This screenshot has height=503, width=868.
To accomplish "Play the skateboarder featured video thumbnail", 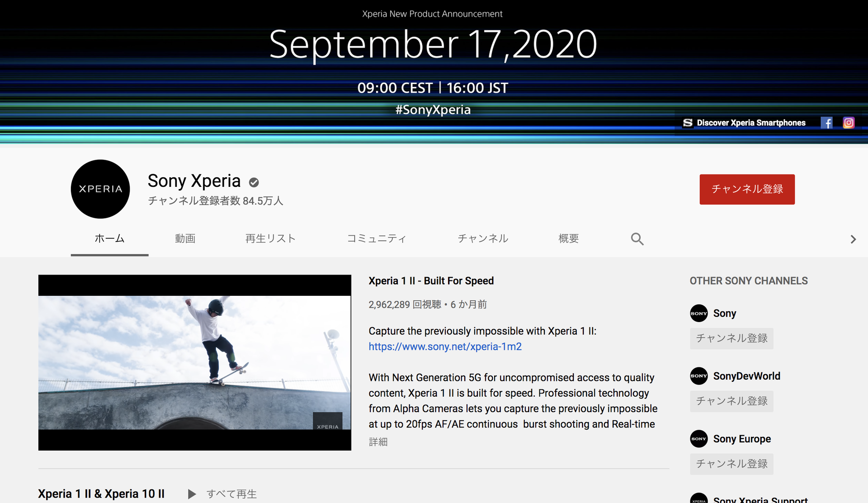I will click(195, 362).
